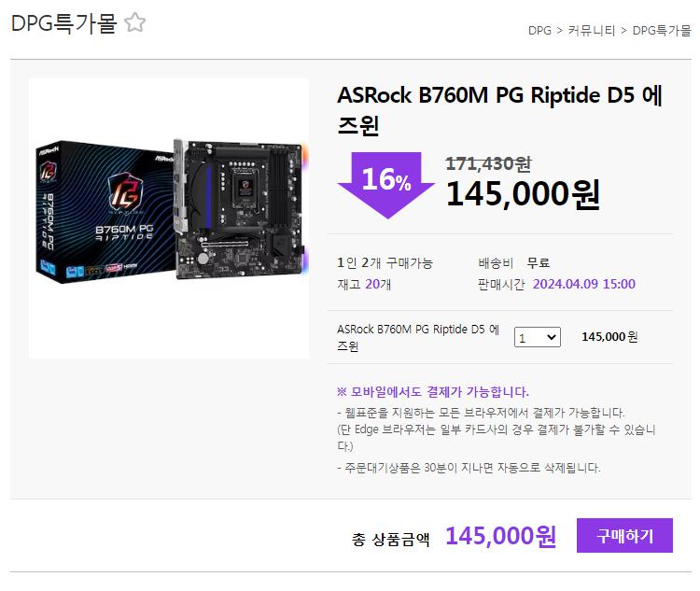700x591 pixels.
Task: Click the 145,000원 sale price
Action: coord(524,194)
